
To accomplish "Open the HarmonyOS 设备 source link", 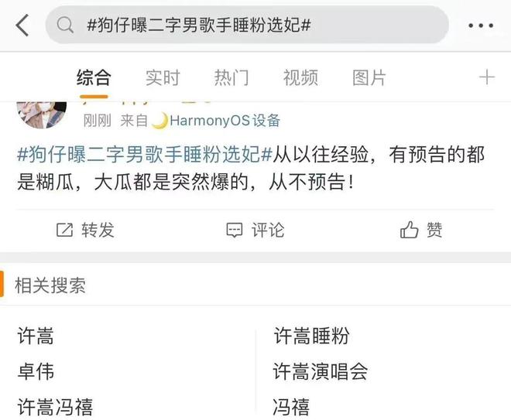I will coord(225,121).
